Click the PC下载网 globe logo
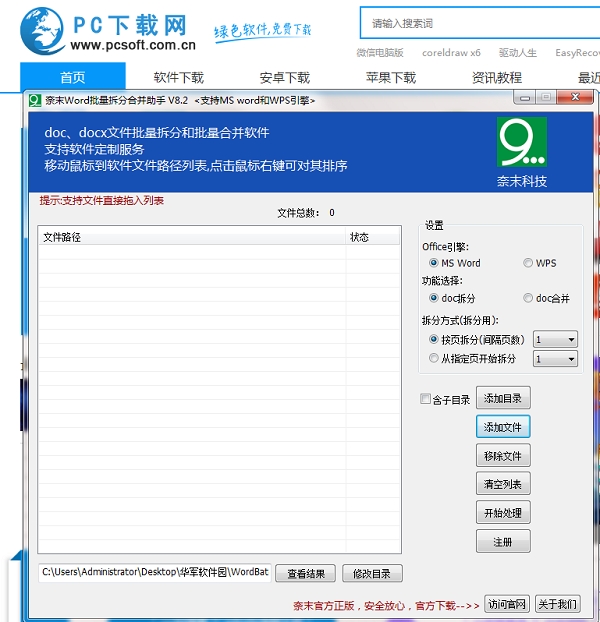Screen dimensions: 600x622 pyautogui.click(x=42, y=31)
